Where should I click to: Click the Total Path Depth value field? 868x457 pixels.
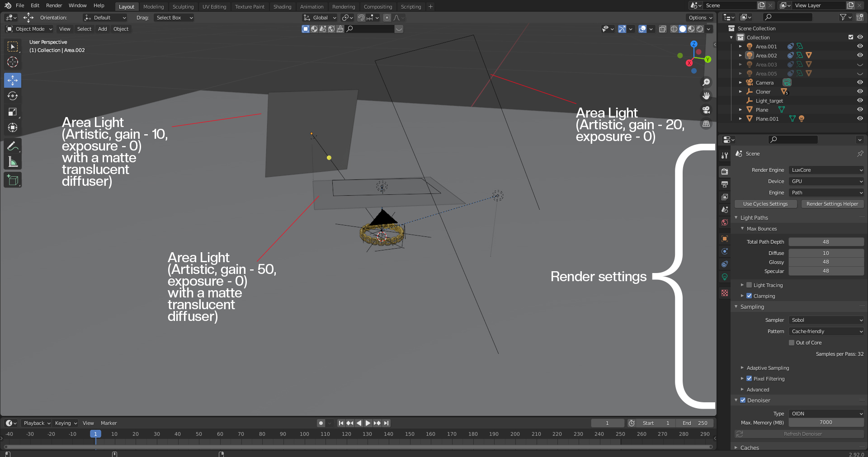[826, 242]
